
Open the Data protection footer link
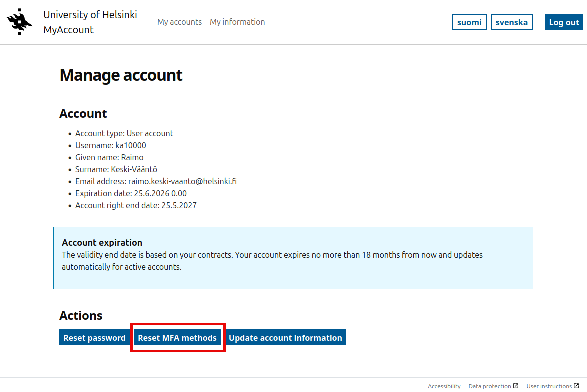tap(489, 386)
